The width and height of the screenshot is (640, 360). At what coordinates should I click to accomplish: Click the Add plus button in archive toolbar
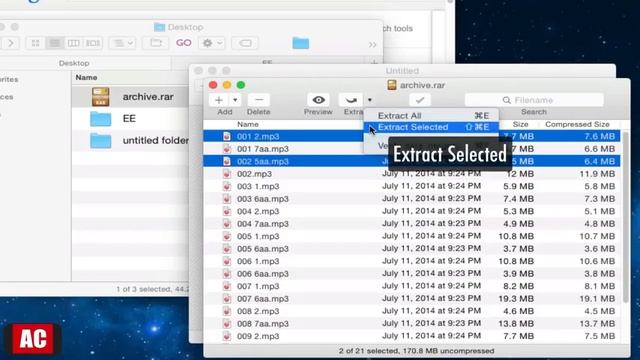(x=219, y=100)
